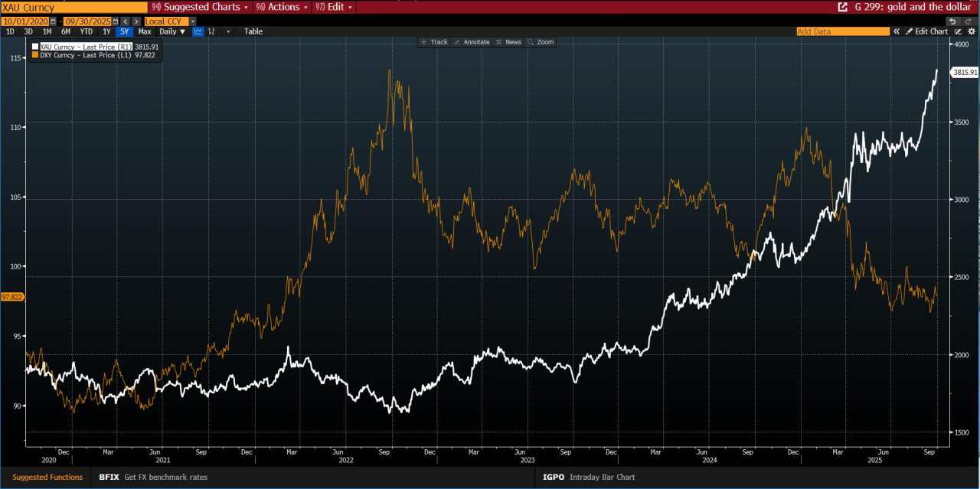Viewport: 980px width, 489px height.
Task: Switch to the YTD period tab
Action: [86, 31]
